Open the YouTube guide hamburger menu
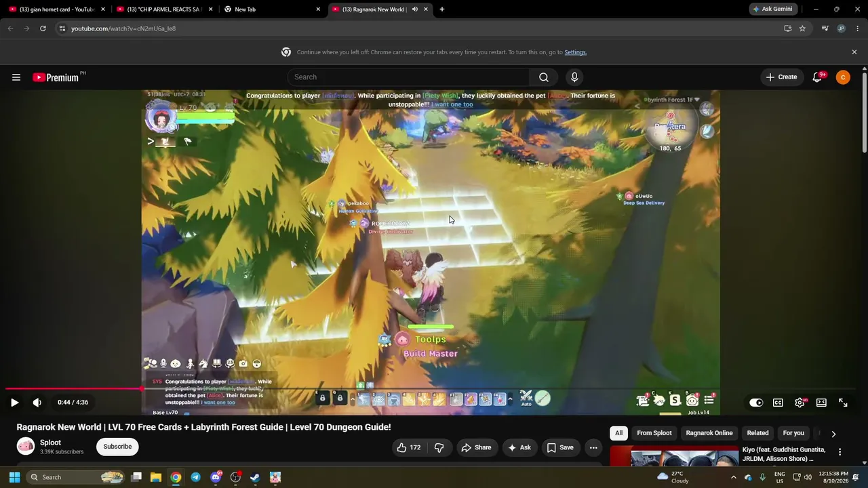 click(16, 77)
